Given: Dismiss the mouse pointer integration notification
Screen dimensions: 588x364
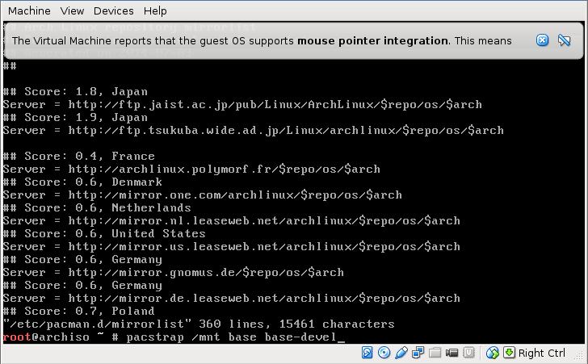Looking at the screenshot, I should pos(542,40).
